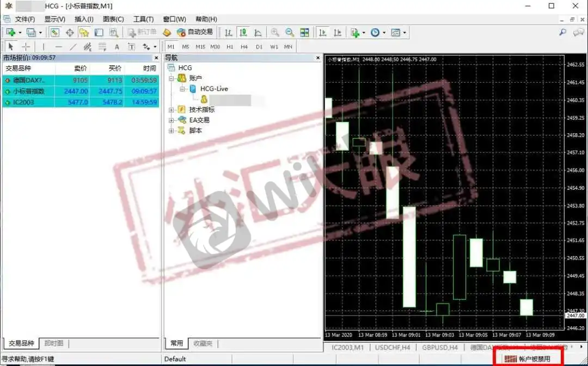588x366 pixels.
Task: Toggle the Data Window crosshair-circle icon
Action: tap(70, 33)
